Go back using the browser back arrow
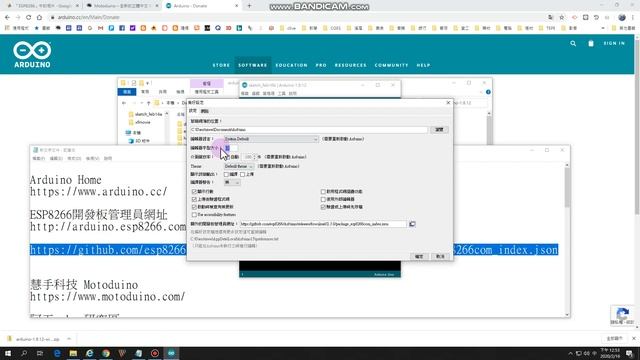This screenshot has width=640, height=360. click(x=7, y=17)
